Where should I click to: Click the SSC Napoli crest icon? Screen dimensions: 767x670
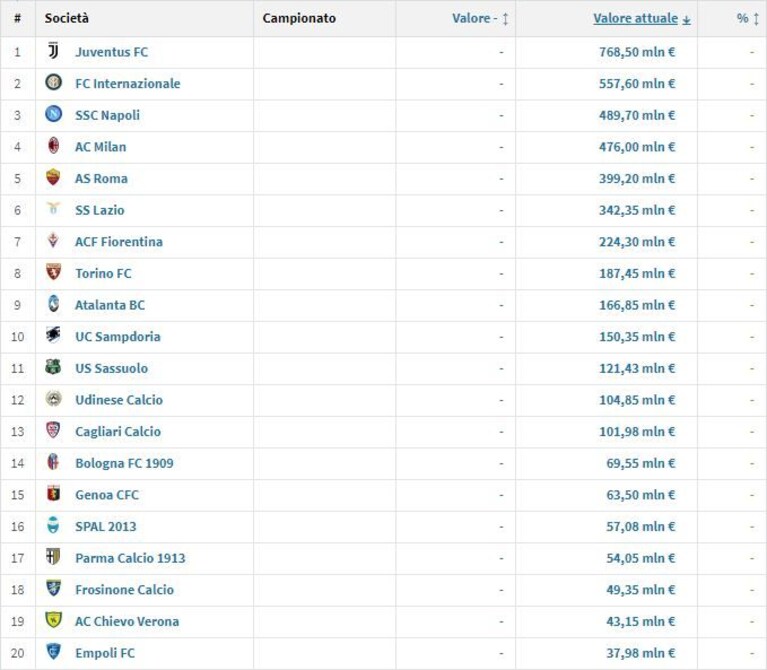[x=53, y=114]
